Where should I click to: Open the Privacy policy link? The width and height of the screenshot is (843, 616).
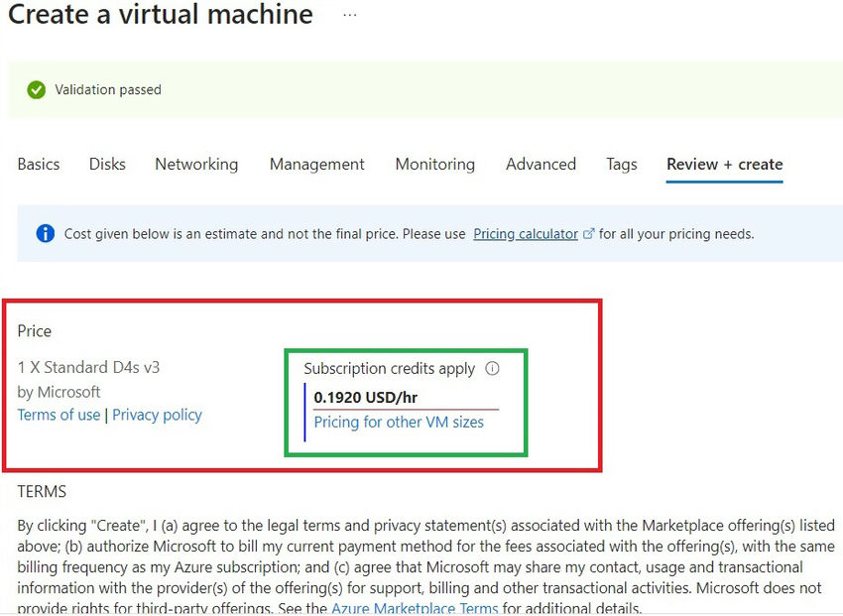(157, 415)
